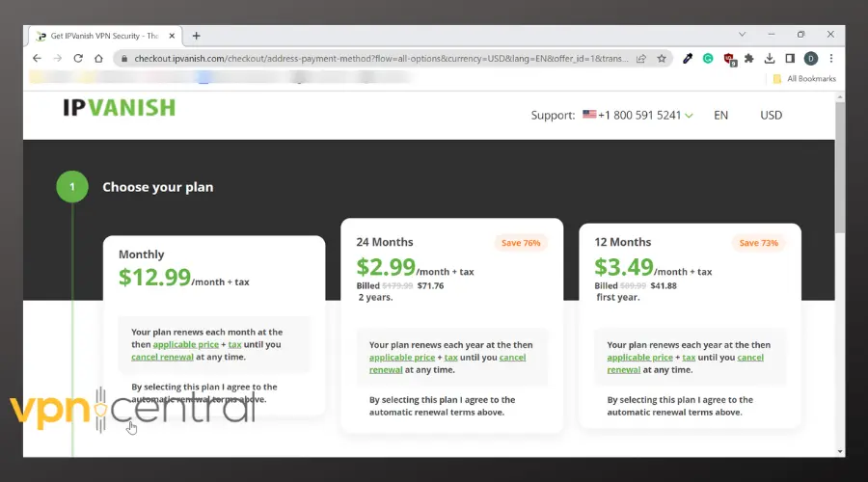The image size is (868, 482).
Task: Click the padlock site info icon
Action: tap(124, 59)
